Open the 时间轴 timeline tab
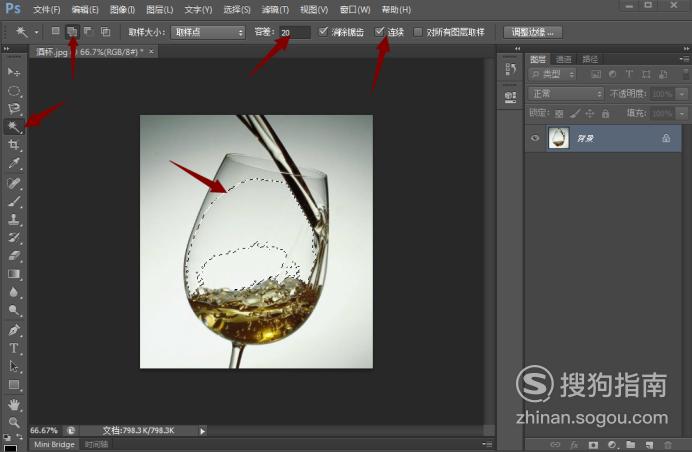692x452 pixels. pos(96,444)
